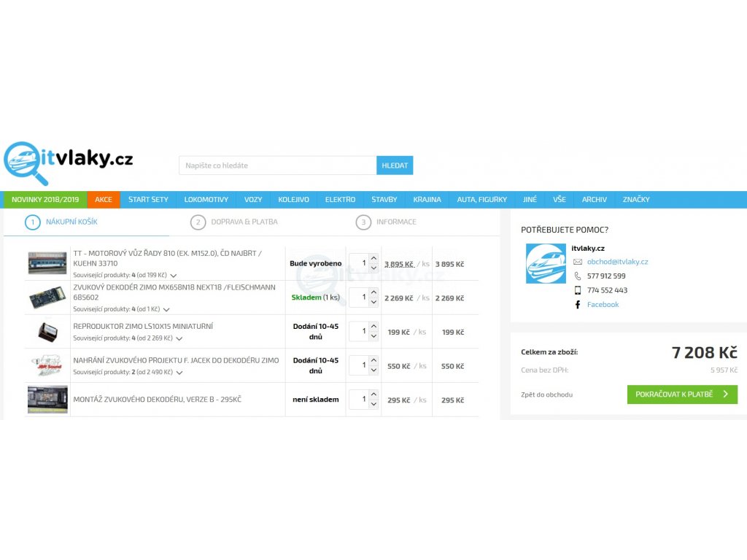The image size is (747, 560).
Task: Open the Reproduktor Zimo LS10X15 thumbnail
Action: [x=47, y=332]
